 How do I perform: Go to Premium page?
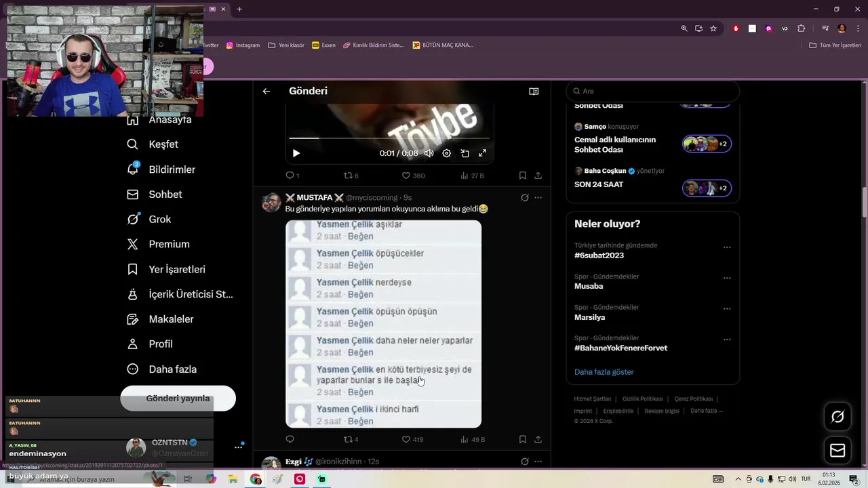tap(159, 244)
